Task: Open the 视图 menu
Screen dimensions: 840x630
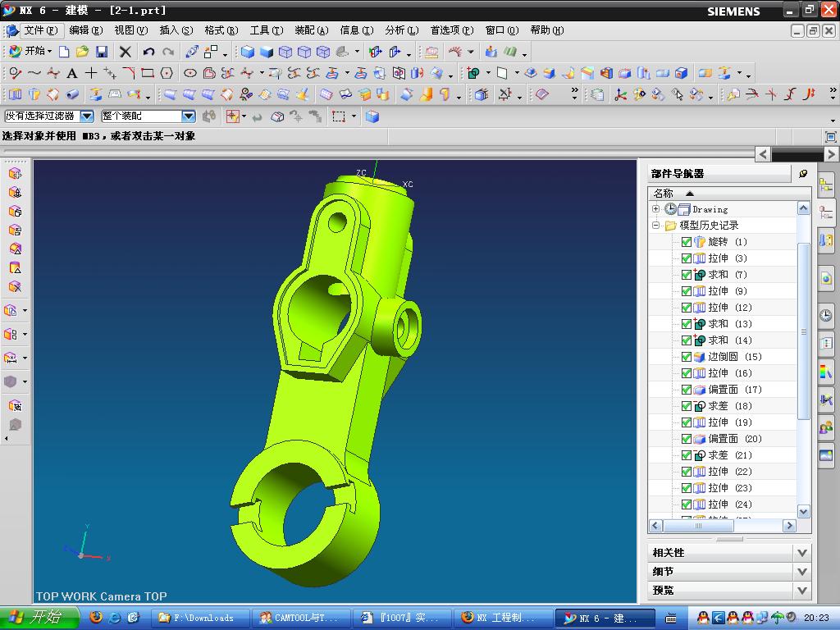Action: [130, 30]
